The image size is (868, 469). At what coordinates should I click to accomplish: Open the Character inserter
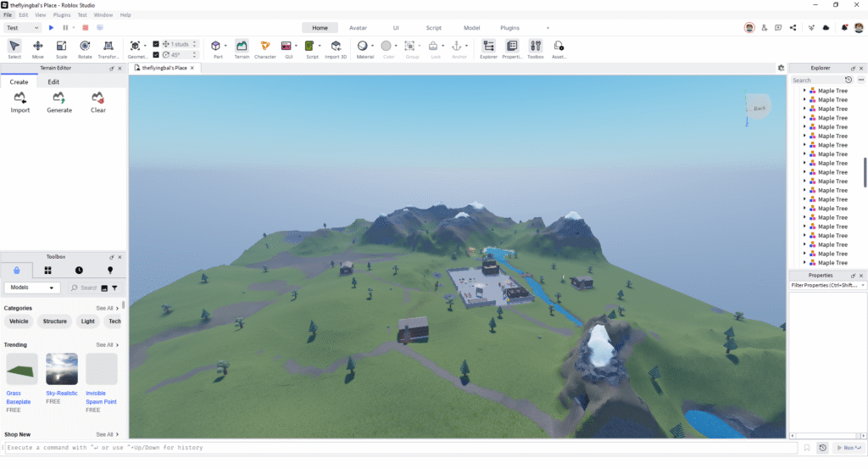265,49
